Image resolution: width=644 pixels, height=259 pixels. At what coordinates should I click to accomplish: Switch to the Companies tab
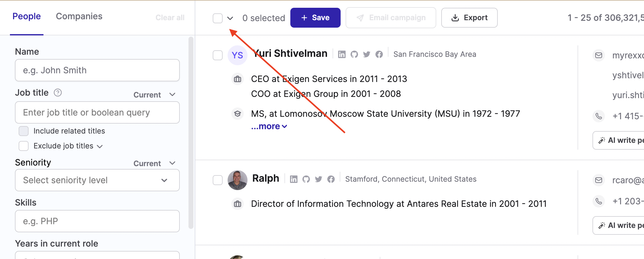point(79,16)
